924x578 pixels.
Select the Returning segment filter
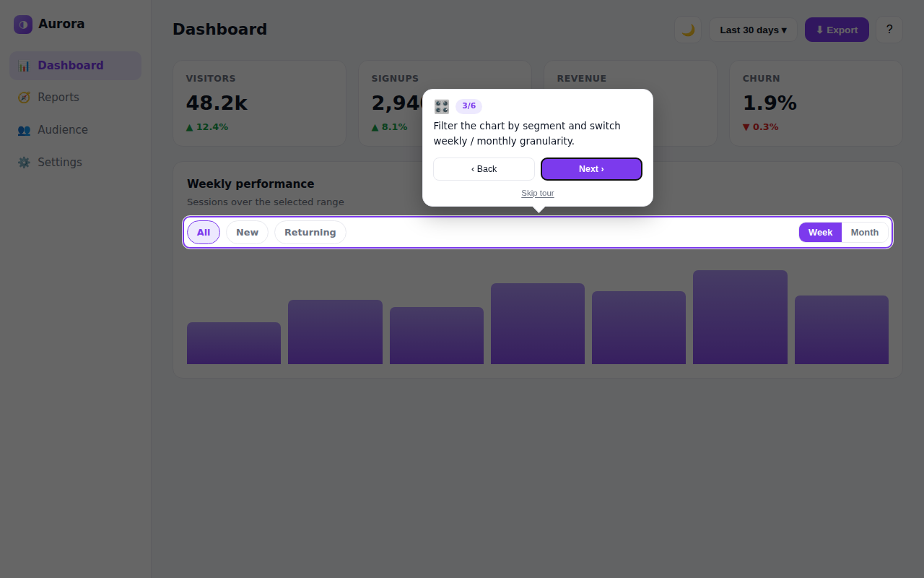[310, 233]
